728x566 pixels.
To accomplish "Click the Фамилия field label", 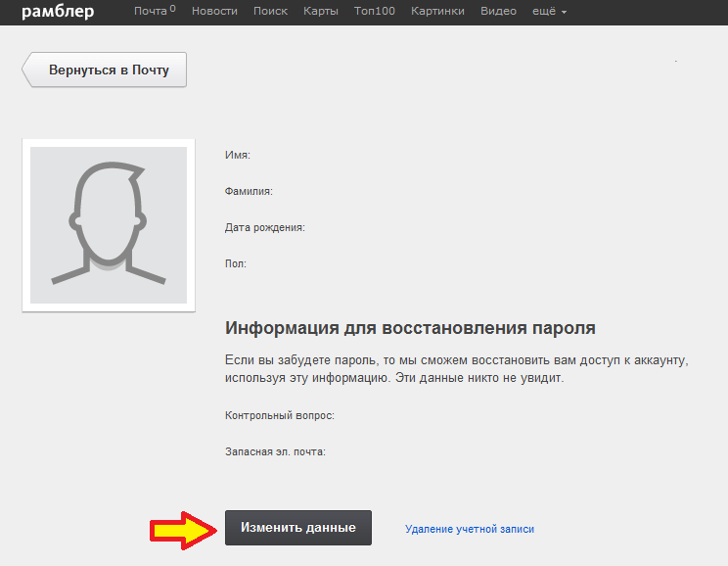I will click(249, 191).
